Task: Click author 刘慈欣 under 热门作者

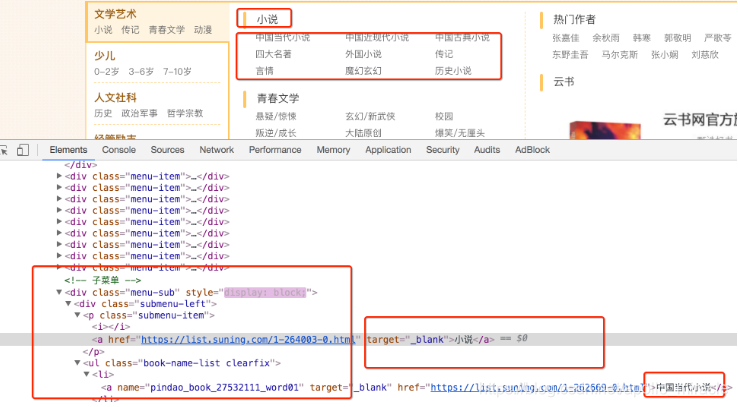Action: (x=705, y=55)
